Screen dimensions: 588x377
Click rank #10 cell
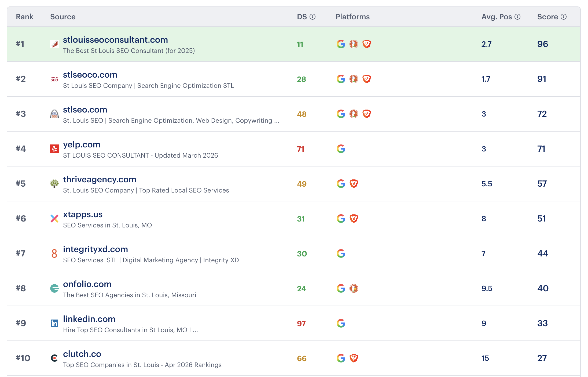pos(23,358)
